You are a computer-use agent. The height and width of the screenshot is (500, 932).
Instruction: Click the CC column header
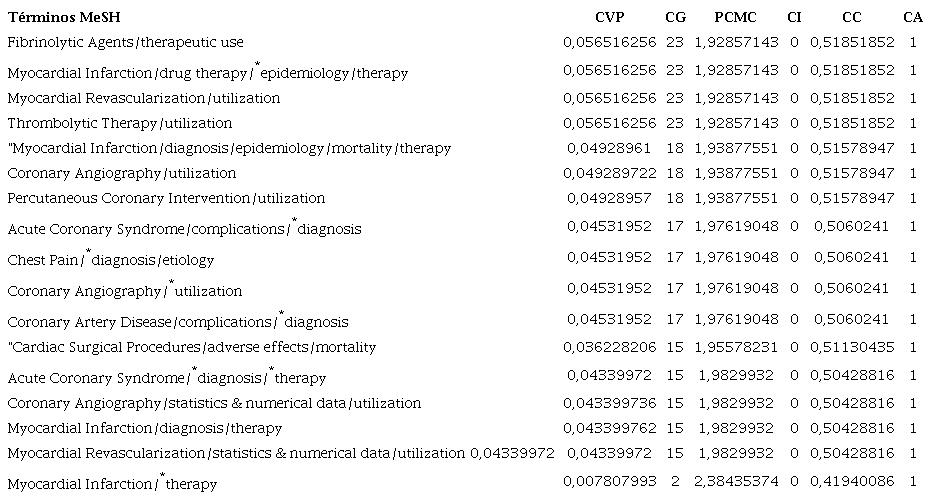click(851, 18)
